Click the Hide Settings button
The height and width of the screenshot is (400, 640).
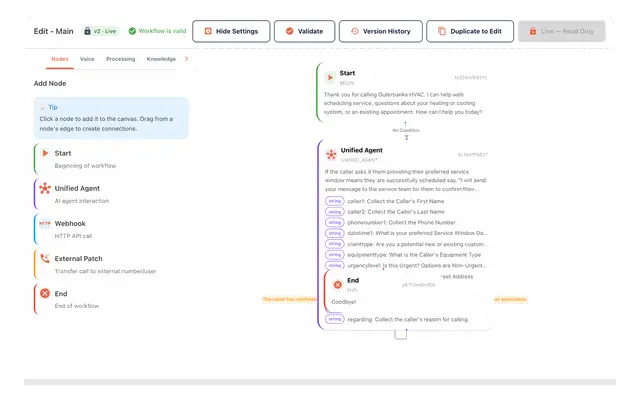(x=231, y=31)
